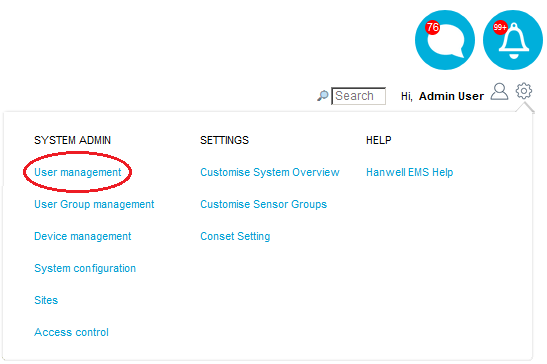Click the HELP heading
Viewport: 547px width, 364px height.
[x=379, y=140]
